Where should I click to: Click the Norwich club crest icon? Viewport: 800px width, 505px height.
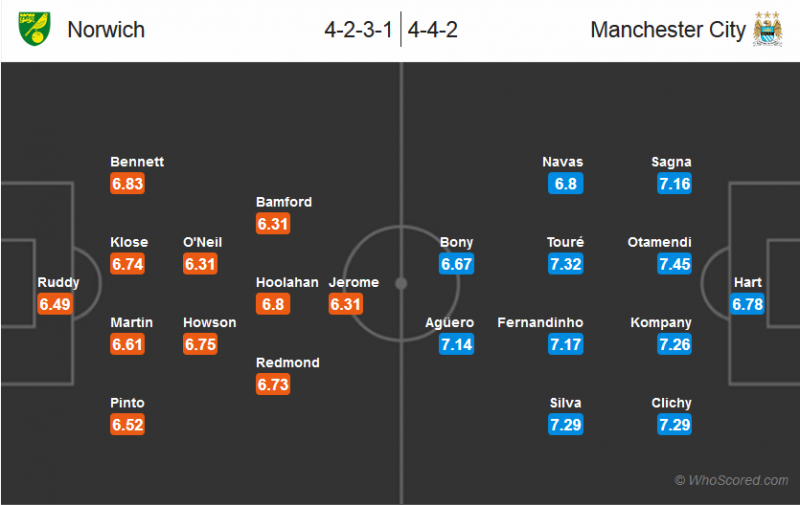pyautogui.click(x=36, y=29)
